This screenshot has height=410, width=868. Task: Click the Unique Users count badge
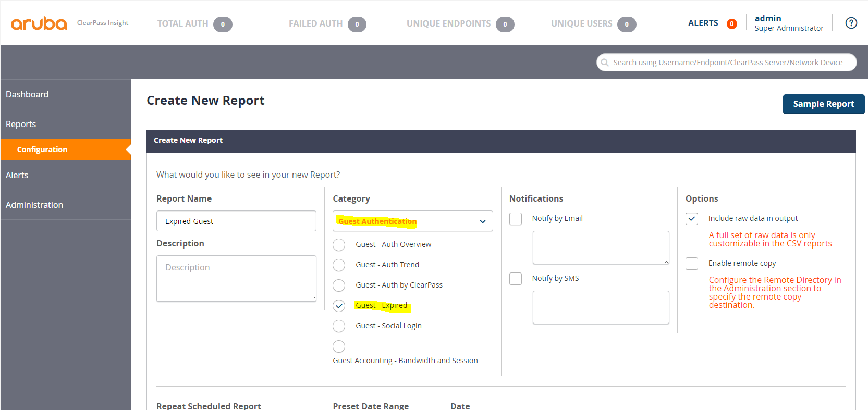pyautogui.click(x=627, y=24)
